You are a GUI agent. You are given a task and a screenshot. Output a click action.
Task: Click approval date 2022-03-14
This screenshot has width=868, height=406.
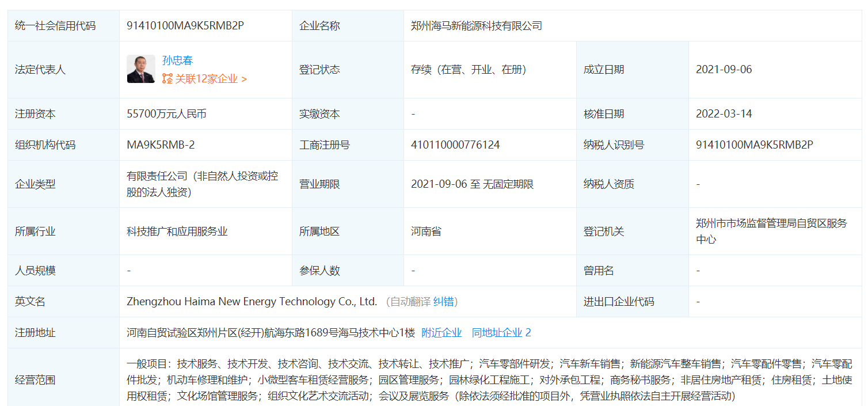[x=724, y=114]
